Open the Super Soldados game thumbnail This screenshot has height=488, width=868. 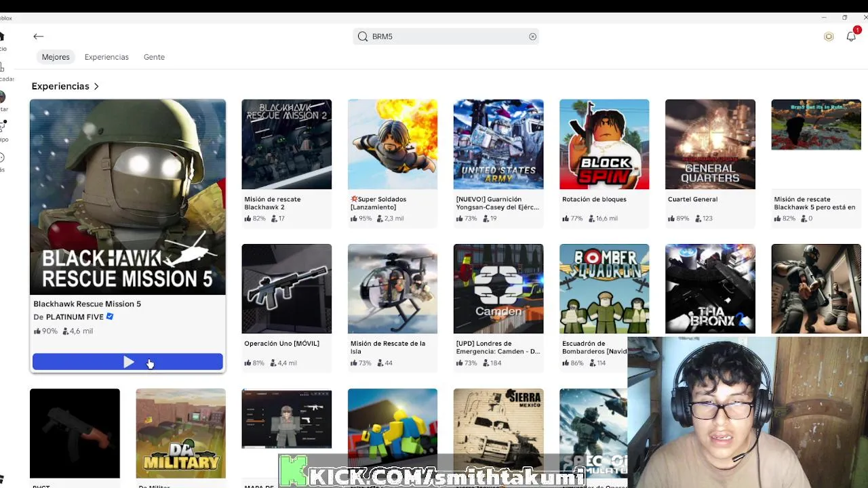[393, 144]
